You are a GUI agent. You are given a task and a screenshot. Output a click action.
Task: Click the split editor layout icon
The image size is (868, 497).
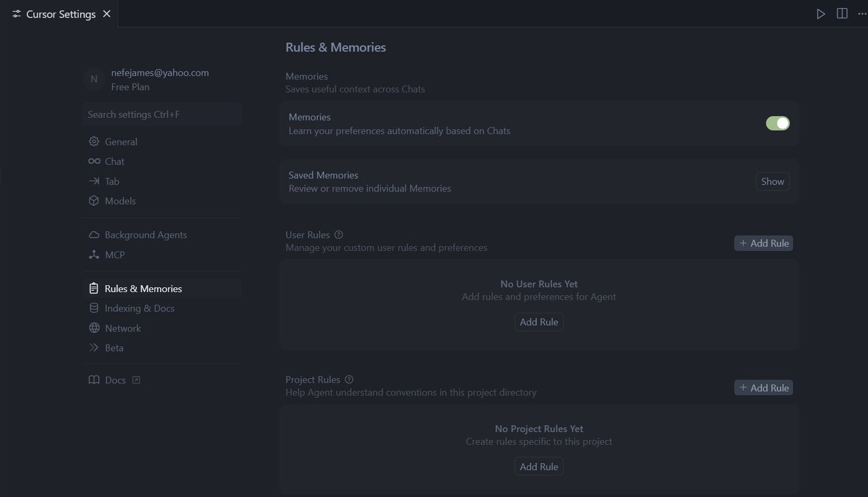842,14
